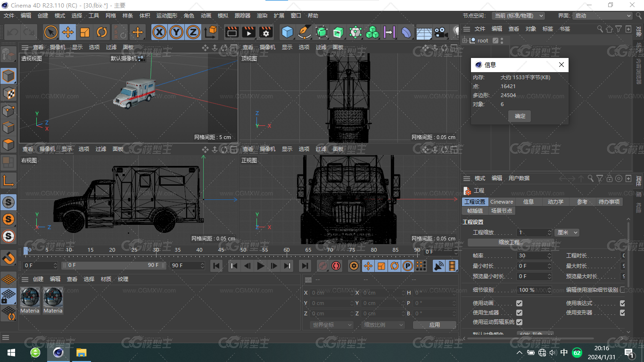Screen dimensions: 644x362
Task: Open the Windows Start menu
Action: point(11,353)
